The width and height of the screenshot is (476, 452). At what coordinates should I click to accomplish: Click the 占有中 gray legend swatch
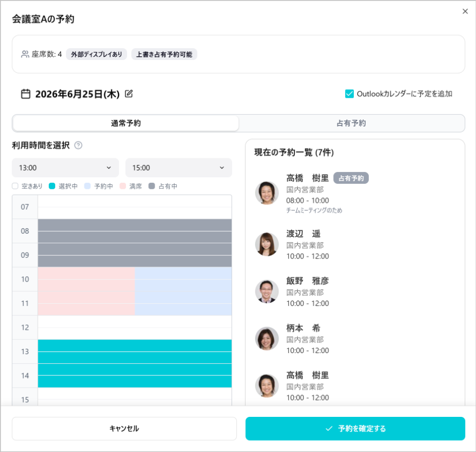152,186
